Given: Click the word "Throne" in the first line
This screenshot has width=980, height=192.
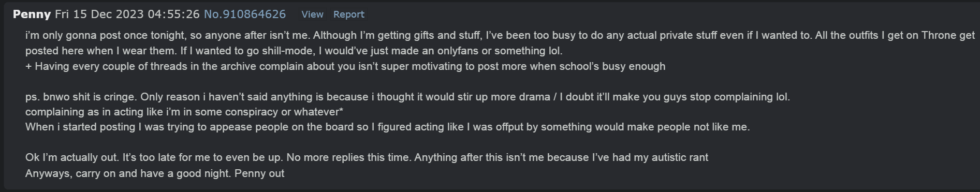Looking at the screenshot, I should [939, 36].
